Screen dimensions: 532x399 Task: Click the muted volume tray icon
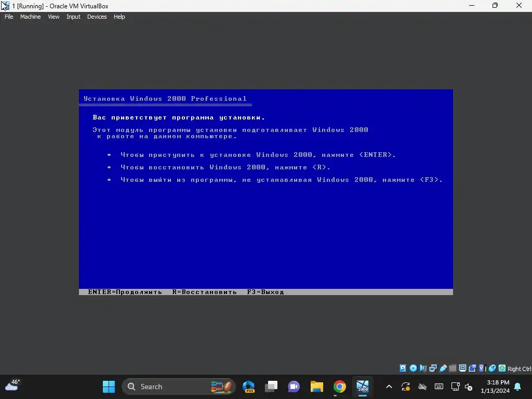tap(469, 387)
